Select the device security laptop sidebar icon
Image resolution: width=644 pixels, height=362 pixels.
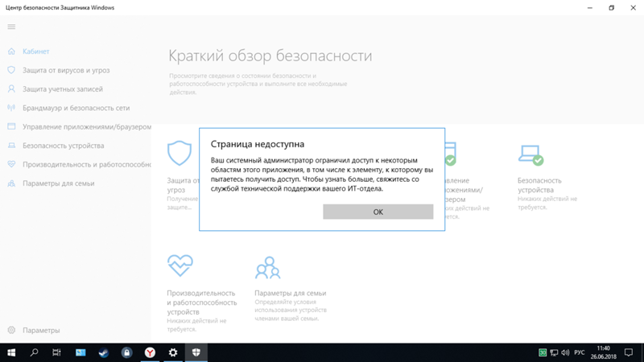coord(11,146)
